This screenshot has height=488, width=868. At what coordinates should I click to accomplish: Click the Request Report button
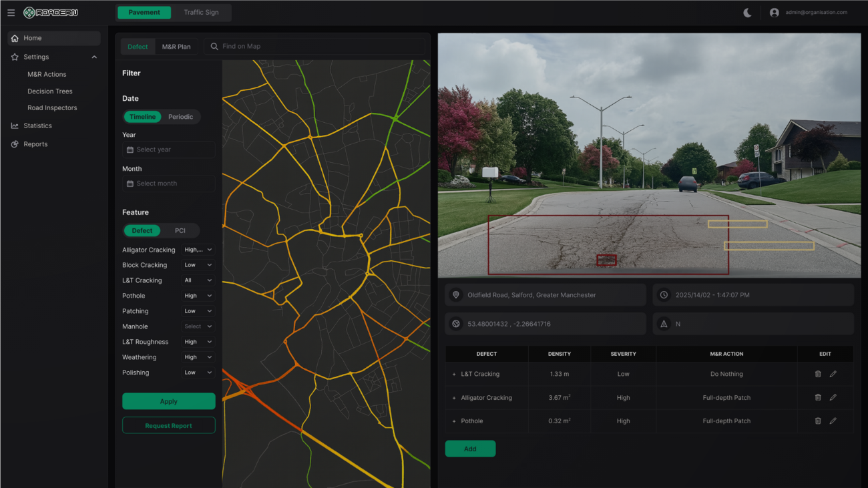tap(168, 425)
